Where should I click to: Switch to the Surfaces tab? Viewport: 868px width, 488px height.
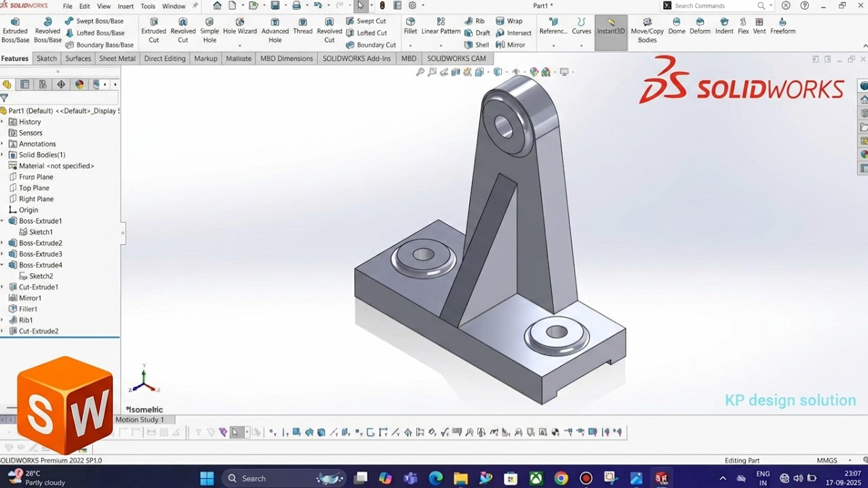pos(78,58)
